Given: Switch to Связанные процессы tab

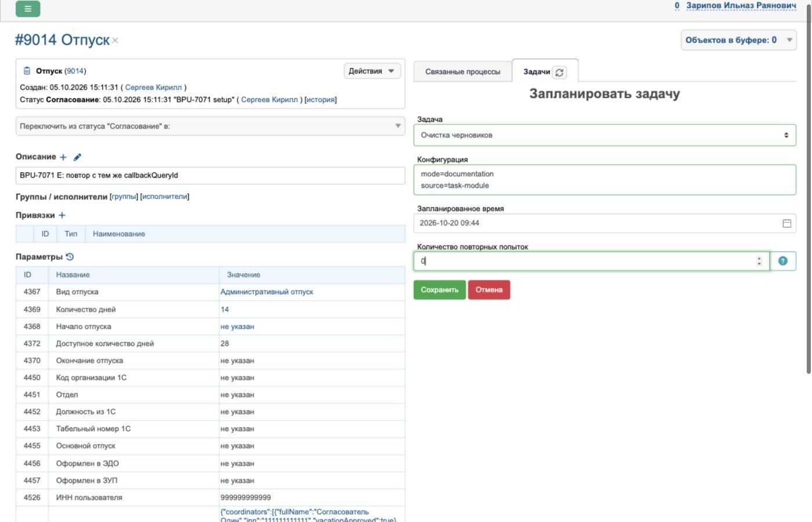Looking at the screenshot, I should (463, 72).
